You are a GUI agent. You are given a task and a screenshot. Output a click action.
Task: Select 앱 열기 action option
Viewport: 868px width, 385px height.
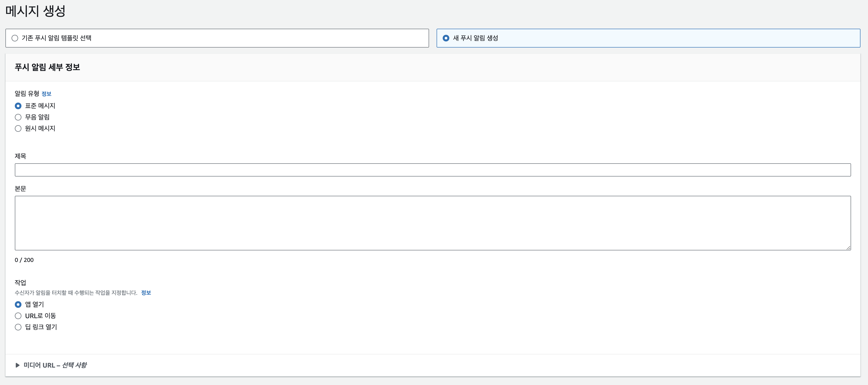pyautogui.click(x=18, y=305)
